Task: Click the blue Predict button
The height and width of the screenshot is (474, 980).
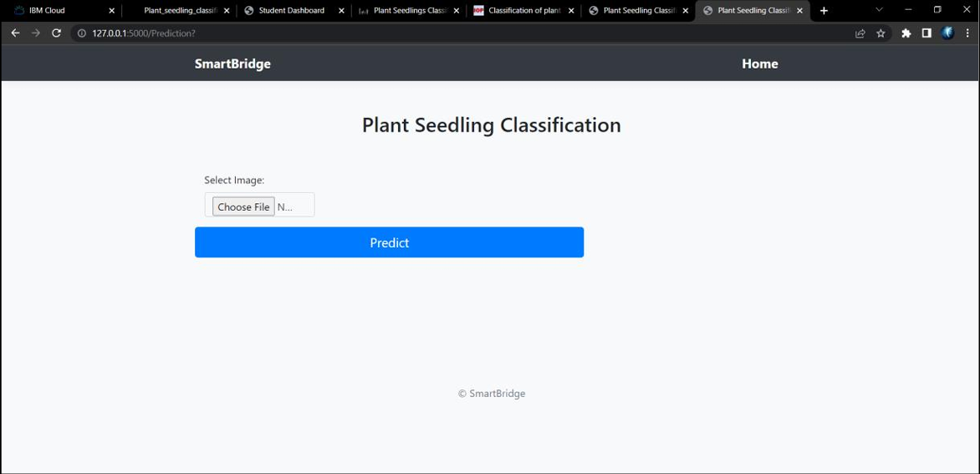Action: pyautogui.click(x=390, y=242)
